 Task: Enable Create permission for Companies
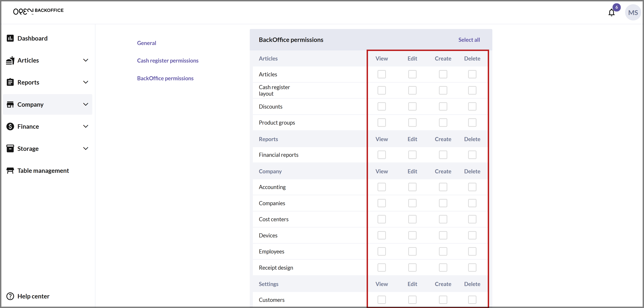[443, 203]
